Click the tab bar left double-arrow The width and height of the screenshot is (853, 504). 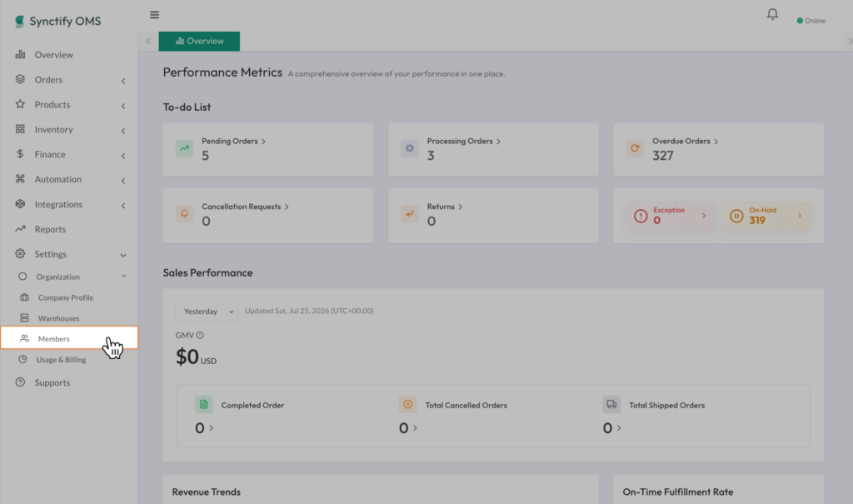tap(148, 42)
